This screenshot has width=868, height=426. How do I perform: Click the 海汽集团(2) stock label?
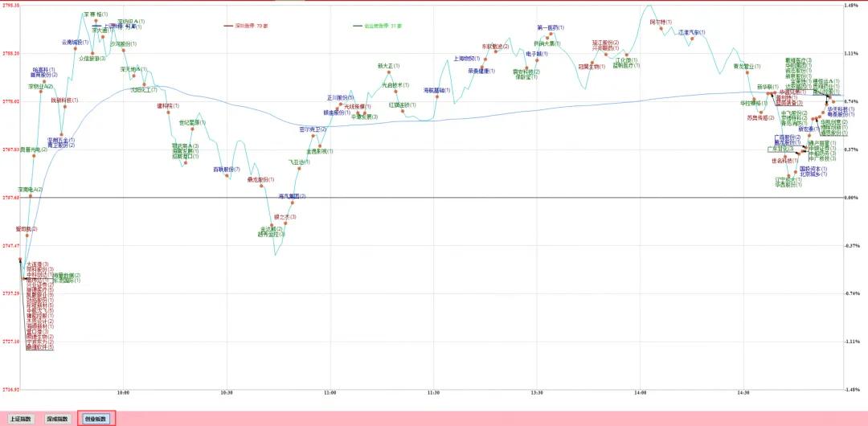click(292, 196)
